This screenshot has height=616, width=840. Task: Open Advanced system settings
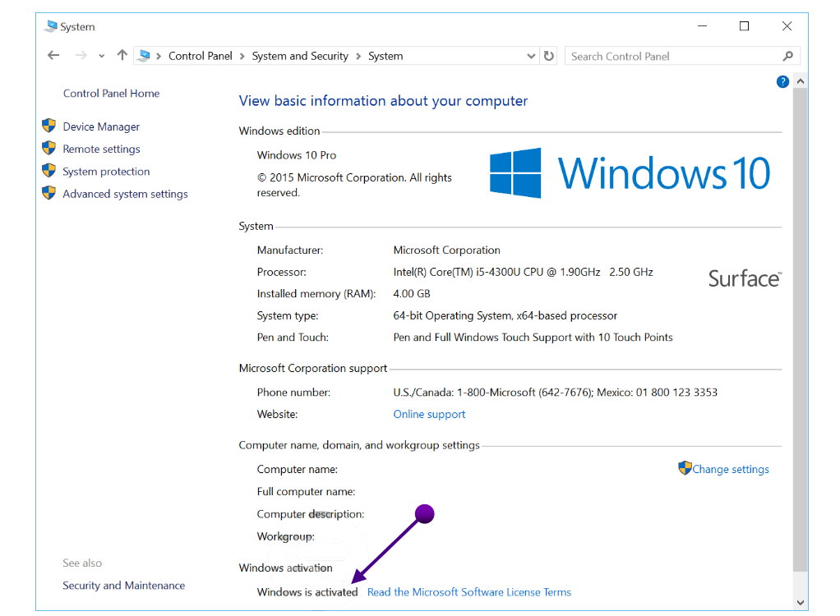coord(126,195)
